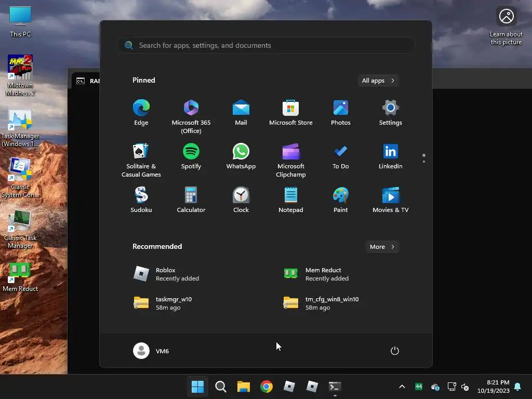Open File Explorer from taskbar
This screenshot has height=399, width=532.
(x=244, y=387)
